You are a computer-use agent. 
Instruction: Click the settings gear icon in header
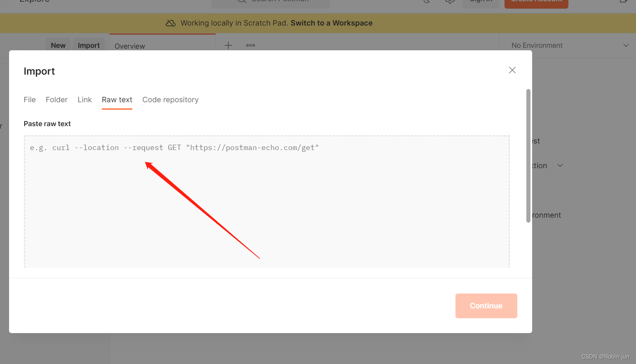click(x=450, y=2)
